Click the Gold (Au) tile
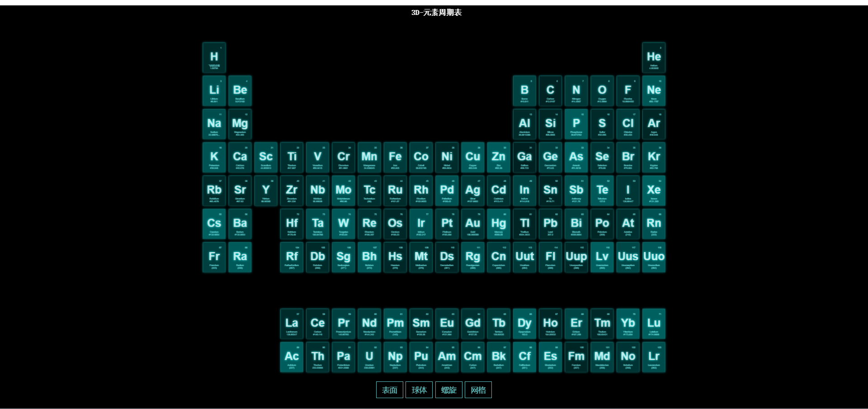Screen dimensions: 868x409 (473, 224)
